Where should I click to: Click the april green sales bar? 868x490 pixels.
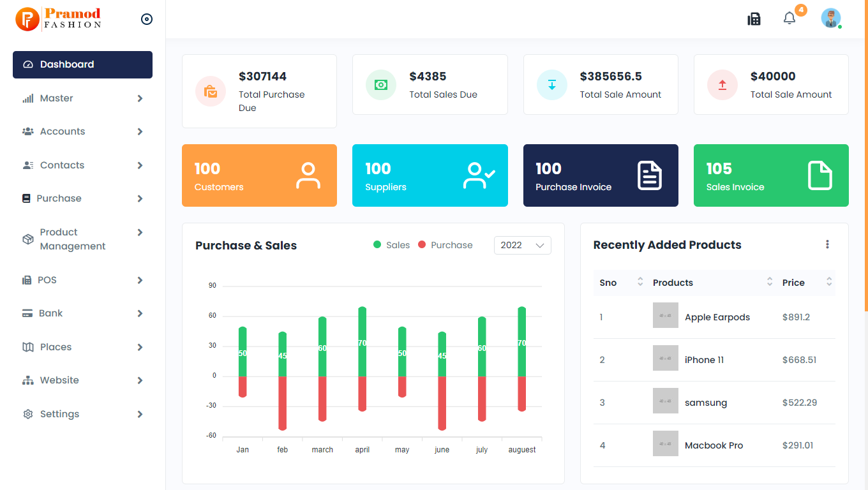pos(363,341)
